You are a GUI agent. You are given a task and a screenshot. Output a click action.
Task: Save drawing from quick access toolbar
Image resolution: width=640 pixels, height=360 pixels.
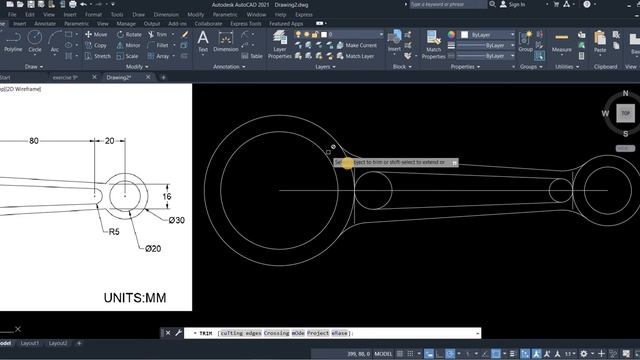tap(31, 4)
